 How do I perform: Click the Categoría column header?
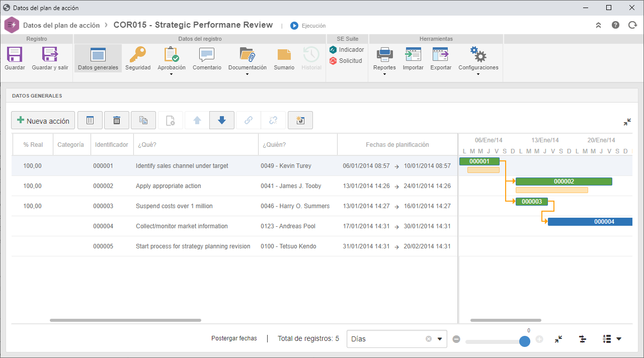click(x=71, y=144)
